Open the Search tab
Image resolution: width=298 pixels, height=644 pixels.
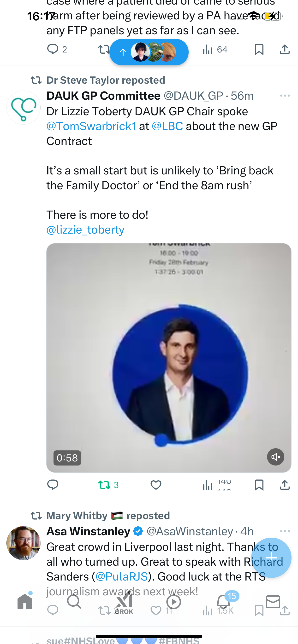point(74,602)
